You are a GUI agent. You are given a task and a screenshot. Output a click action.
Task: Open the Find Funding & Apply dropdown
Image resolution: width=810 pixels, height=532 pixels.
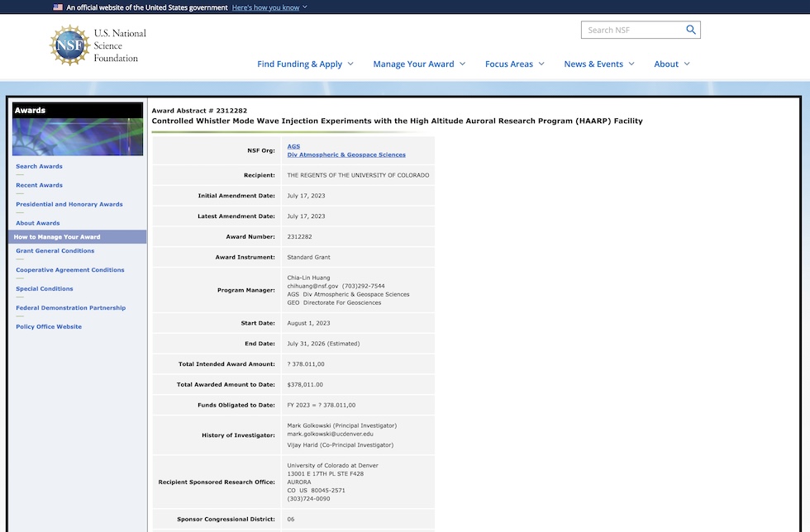305,64
